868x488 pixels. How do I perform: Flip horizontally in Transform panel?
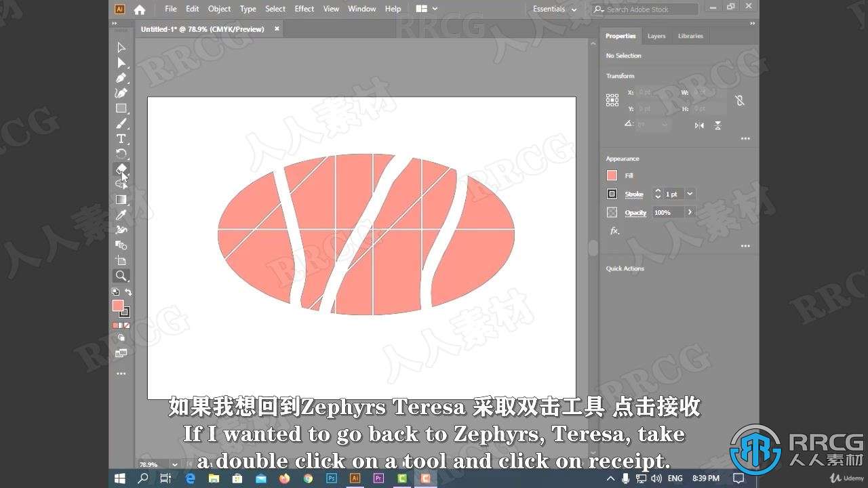point(699,125)
